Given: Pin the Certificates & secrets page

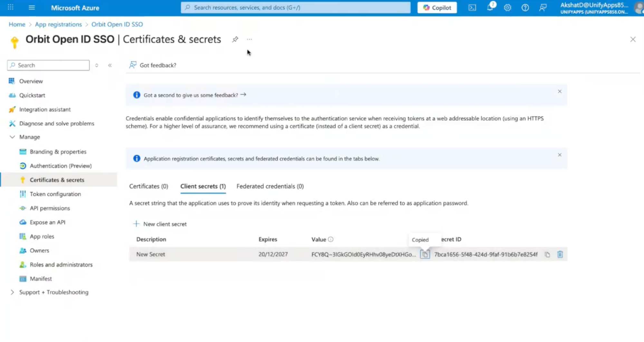Looking at the screenshot, I should coord(235,39).
